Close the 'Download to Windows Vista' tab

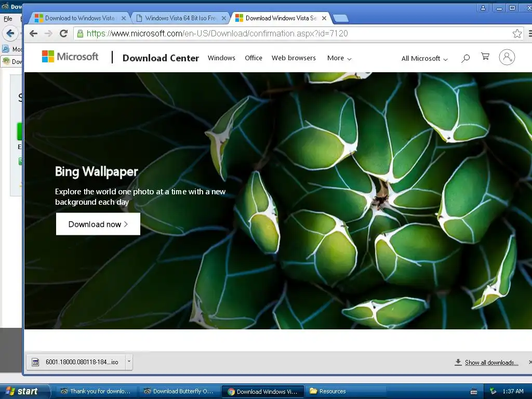(124, 18)
